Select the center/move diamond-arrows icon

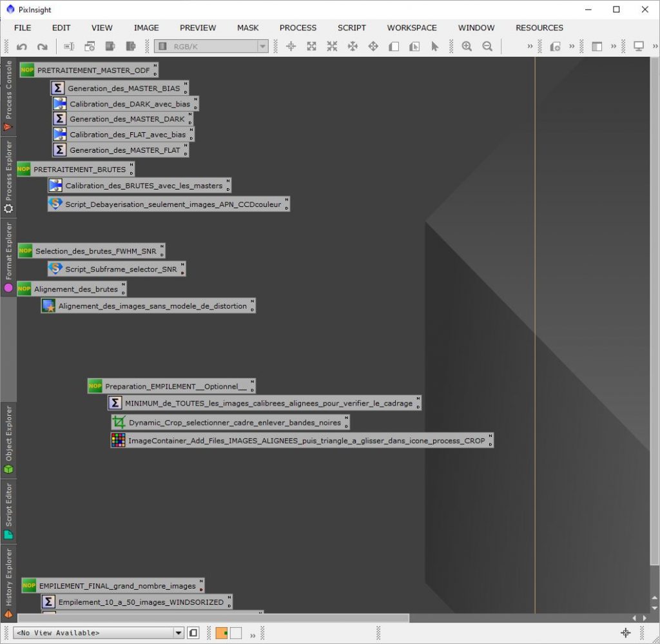pos(373,46)
